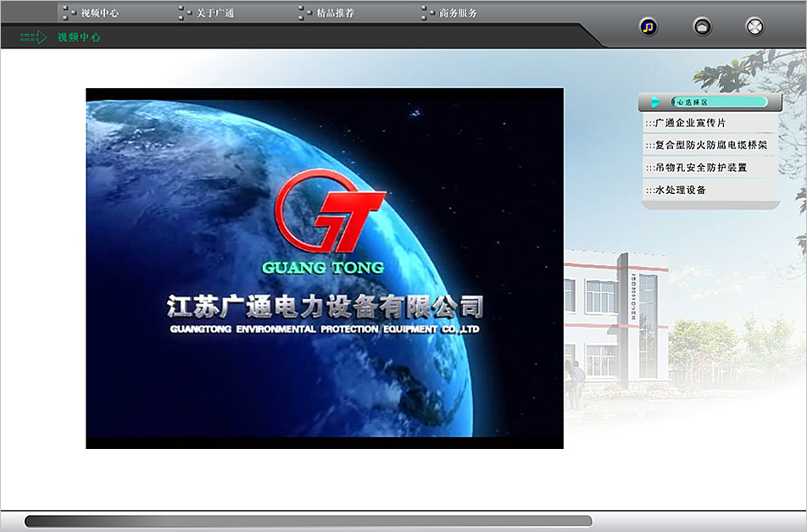Click the bottom horizontal scrollbar bar
This screenshot has height=532, width=807.
pos(308,521)
